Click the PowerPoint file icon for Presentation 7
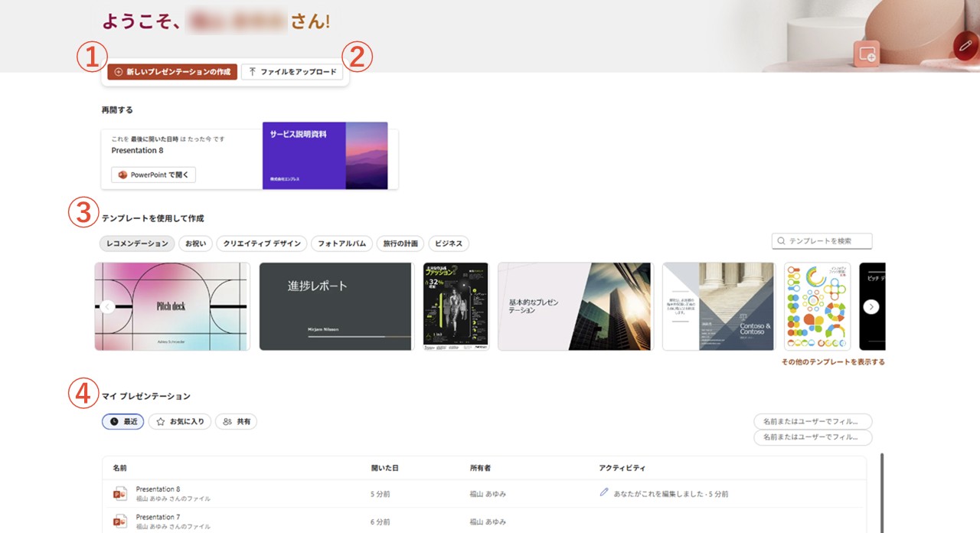The image size is (980, 533). tap(120, 522)
